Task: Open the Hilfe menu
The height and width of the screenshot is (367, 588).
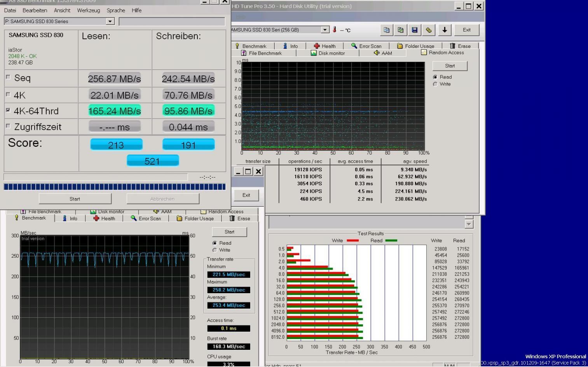Action: pos(136,10)
